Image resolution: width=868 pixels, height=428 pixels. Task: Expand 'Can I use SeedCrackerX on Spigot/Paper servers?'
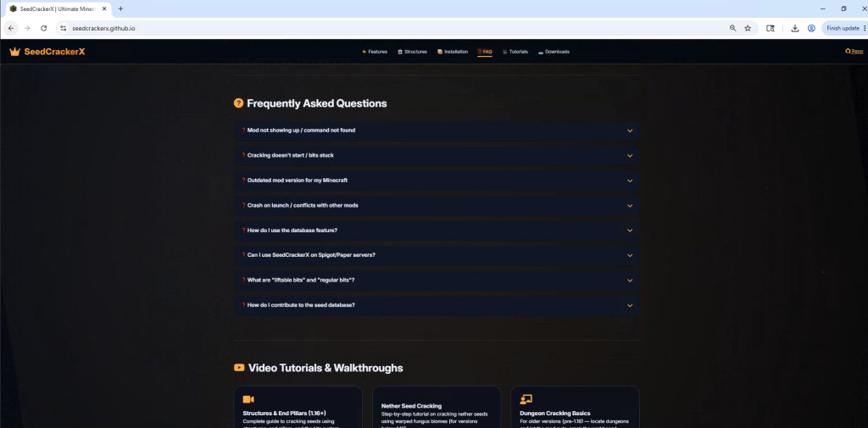tap(437, 255)
